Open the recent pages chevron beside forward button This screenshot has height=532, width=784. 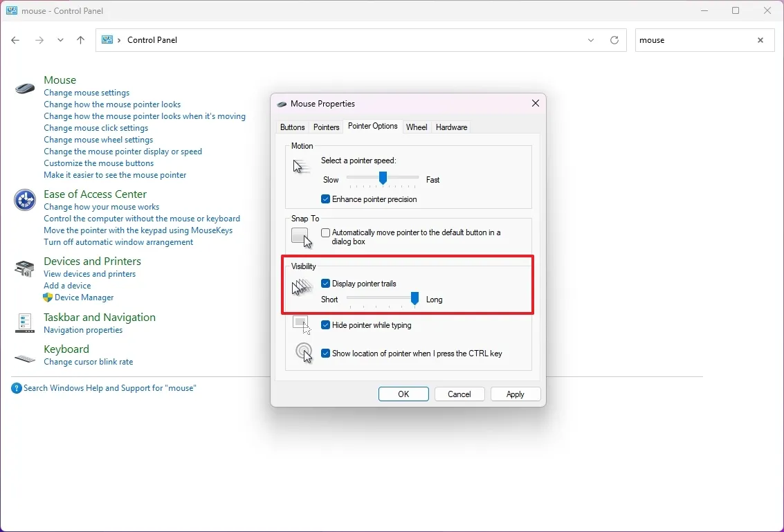coord(60,40)
